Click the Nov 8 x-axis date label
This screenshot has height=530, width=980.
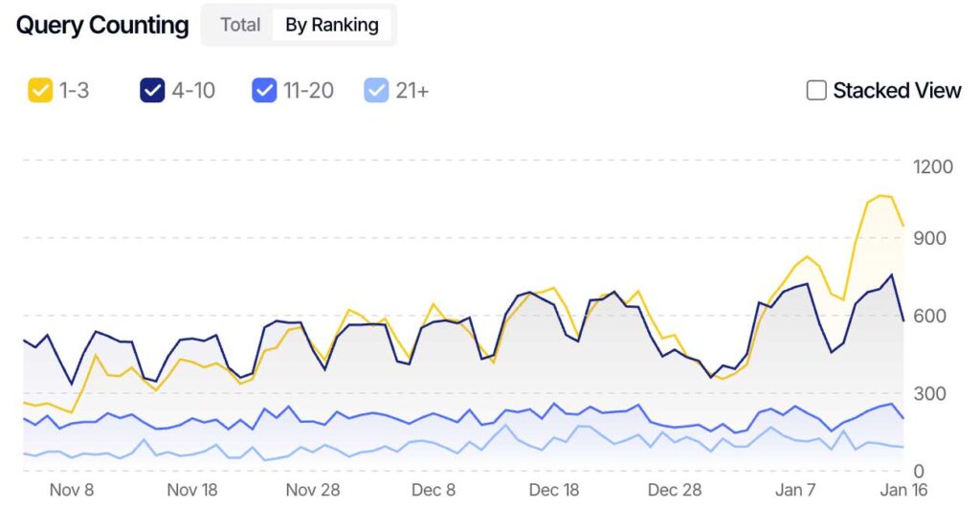point(72,490)
